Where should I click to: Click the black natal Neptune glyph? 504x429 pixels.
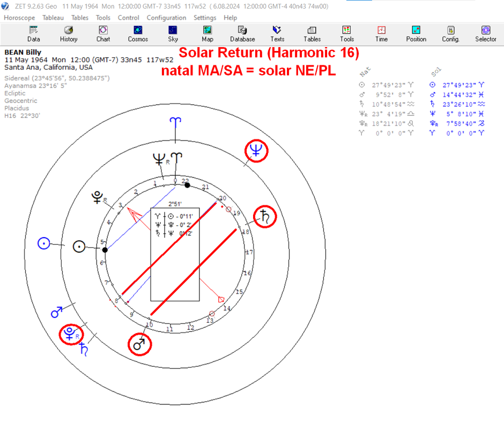159,159
